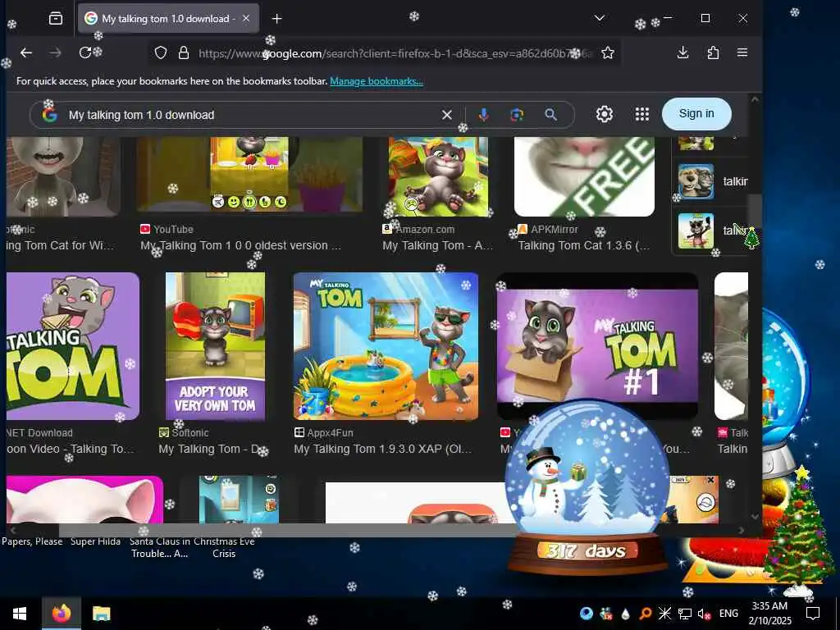Open a new tab

click(x=276, y=19)
